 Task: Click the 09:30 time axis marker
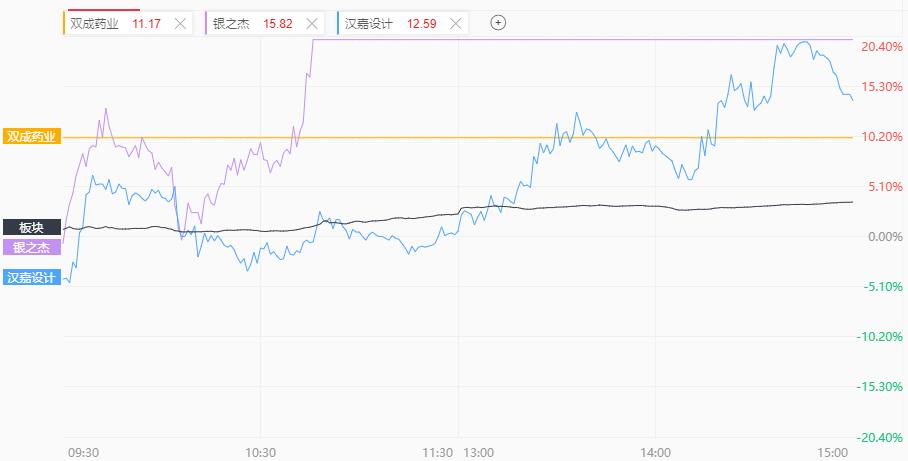pyautogui.click(x=83, y=452)
